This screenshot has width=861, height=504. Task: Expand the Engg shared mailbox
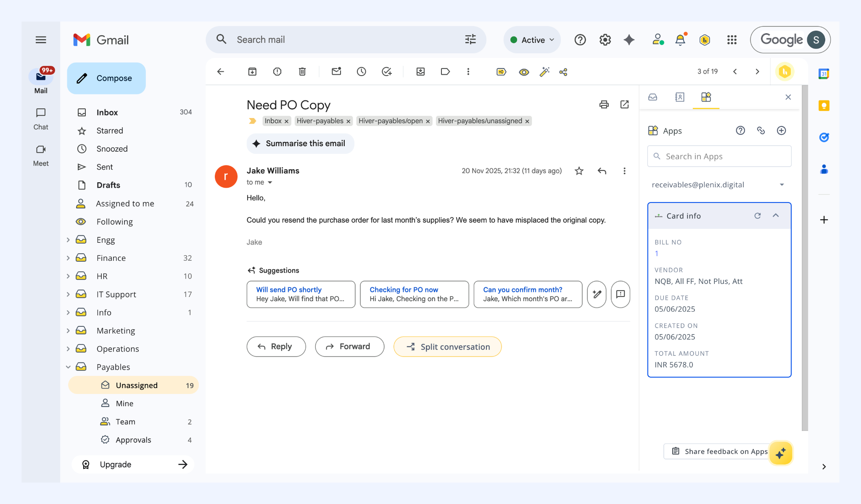(x=68, y=240)
